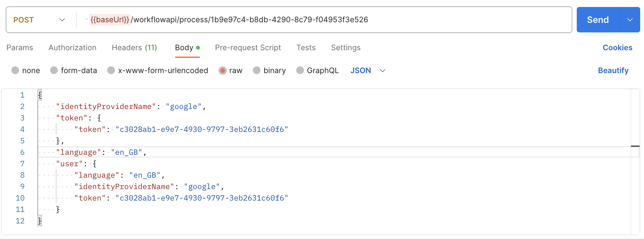The height and width of the screenshot is (239, 644).
Task: Select the none body option
Action: pyautogui.click(x=15, y=70)
